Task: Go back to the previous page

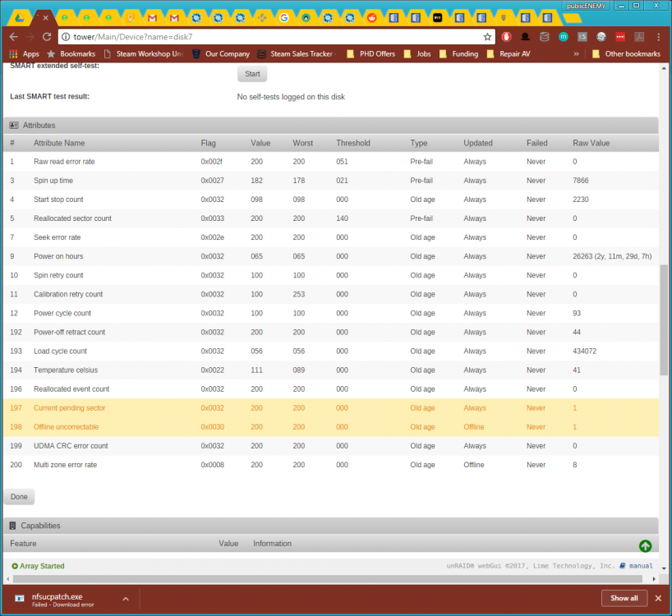Action: [x=14, y=37]
